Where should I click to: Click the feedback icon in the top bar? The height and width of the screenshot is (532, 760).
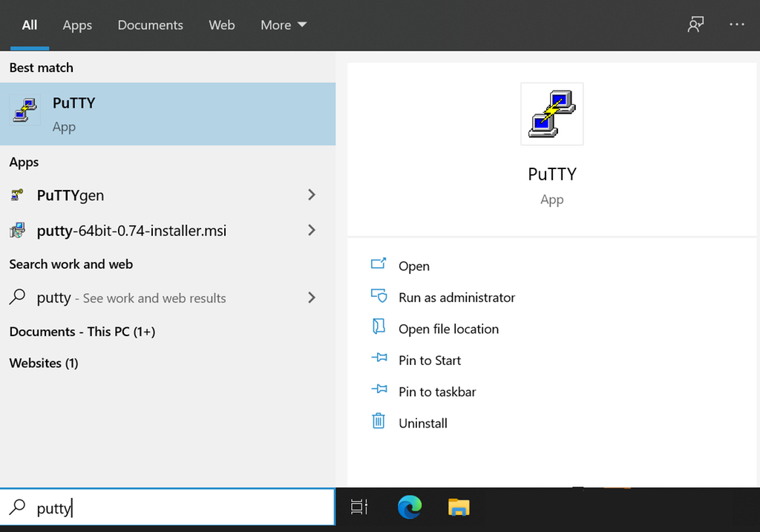click(x=695, y=24)
